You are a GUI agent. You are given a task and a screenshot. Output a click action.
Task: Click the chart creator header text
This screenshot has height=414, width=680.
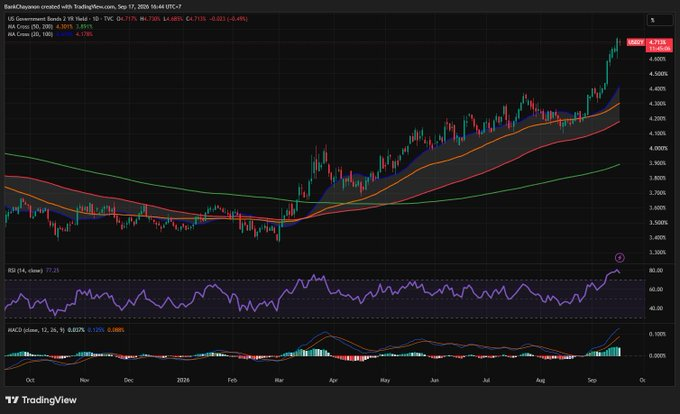[x=92, y=7]
